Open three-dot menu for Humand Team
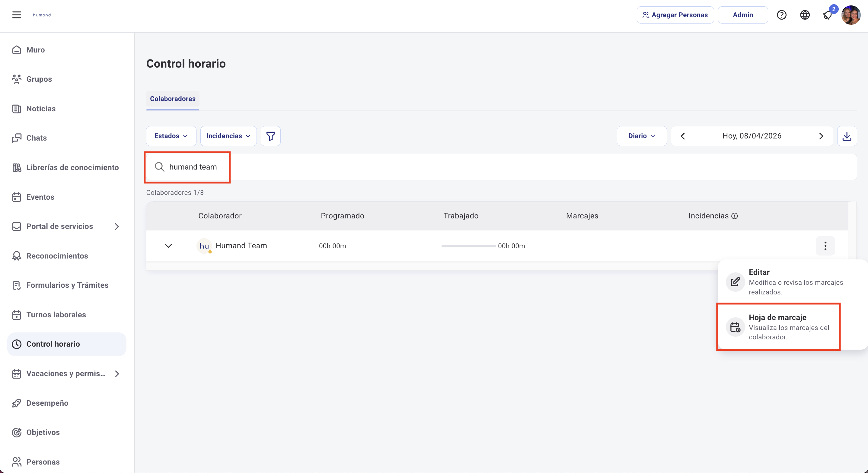Screen dimensions: 868x473 [x=825, y=246]
